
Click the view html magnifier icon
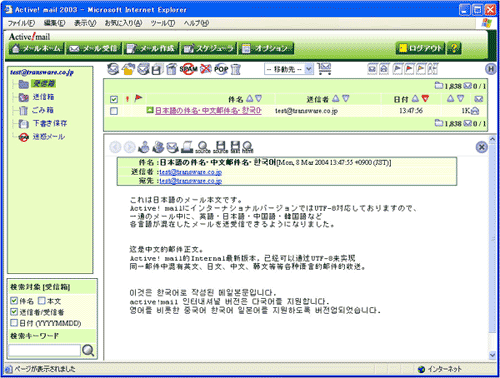[247, 147]
